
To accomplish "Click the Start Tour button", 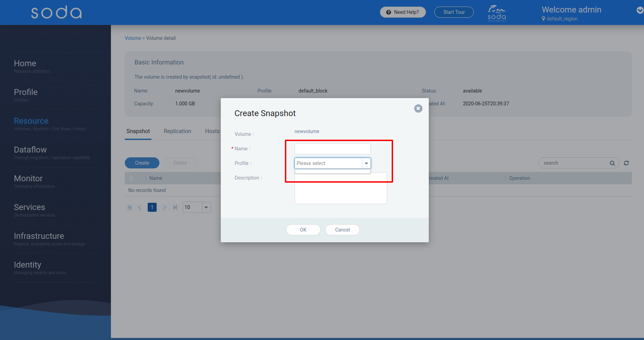I will (x=454, y=12).
